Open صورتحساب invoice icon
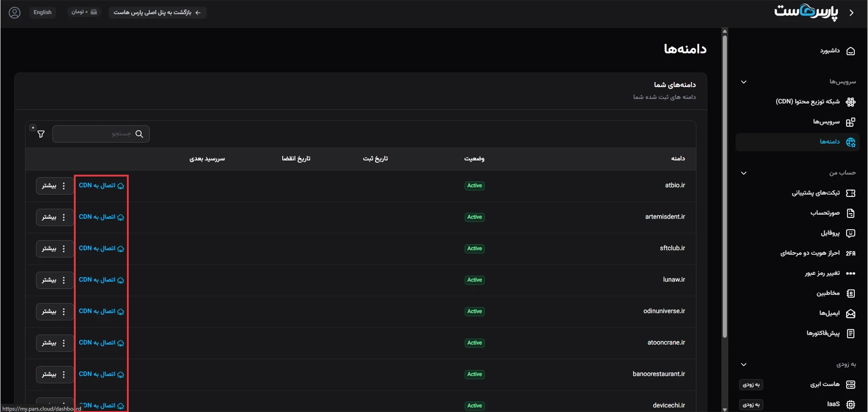868x412 pixels. click(851, 213)
